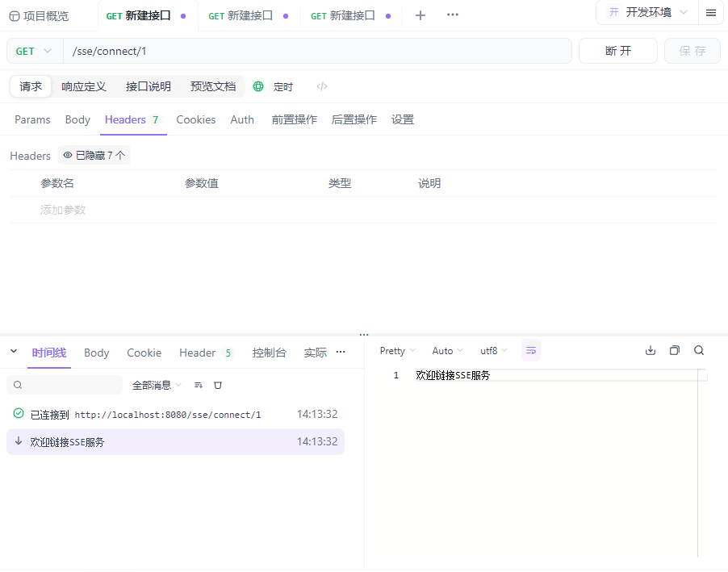
Task: Click the message sort order icon
Action: [x=199, y=385]
